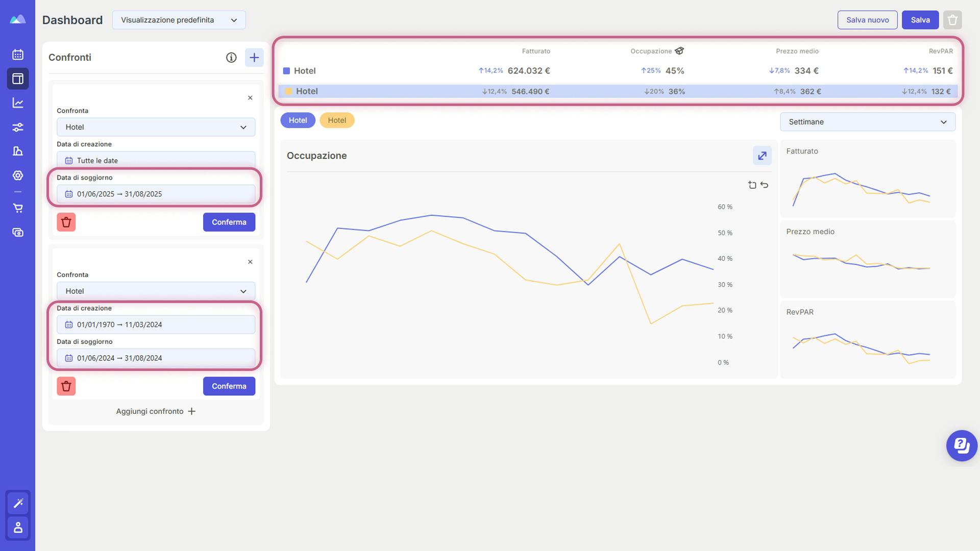Toggle the yellow Hotel series chip

coord(337,120)
